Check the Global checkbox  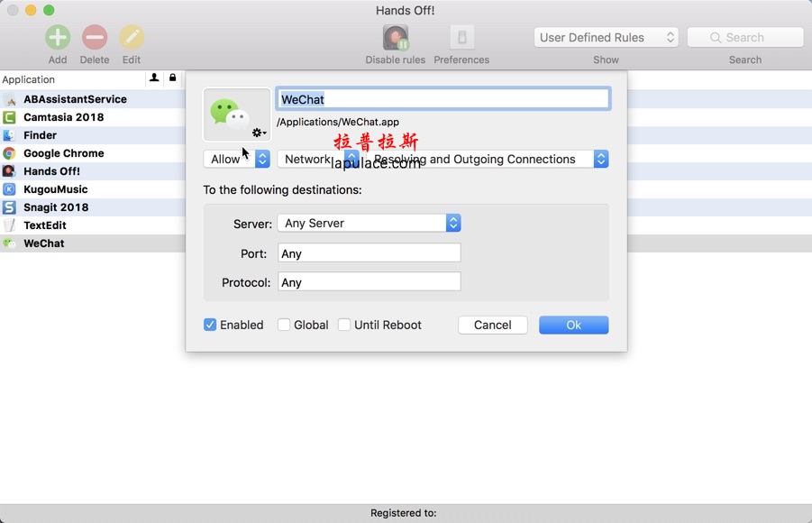(284, 325)
